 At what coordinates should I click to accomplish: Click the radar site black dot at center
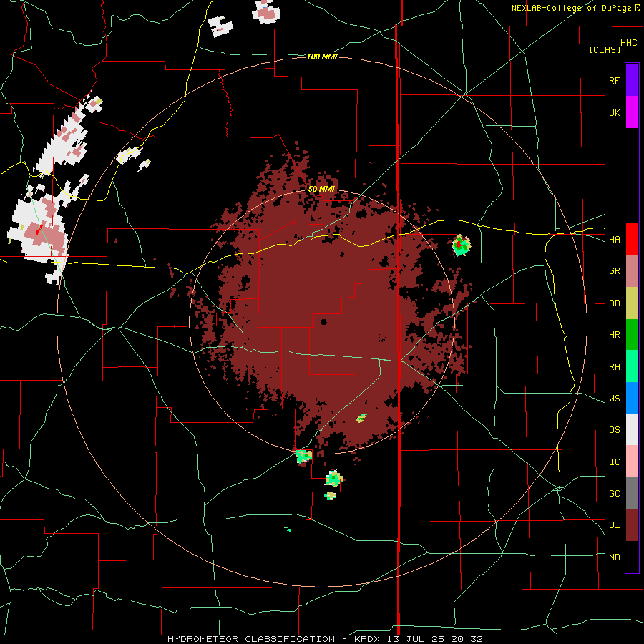(x=323, y=322)
